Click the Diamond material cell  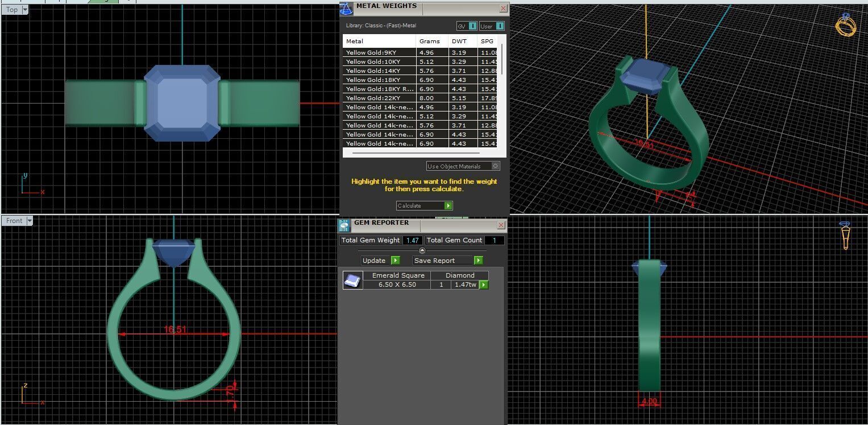pyautogui.click(x=460, y=275)
